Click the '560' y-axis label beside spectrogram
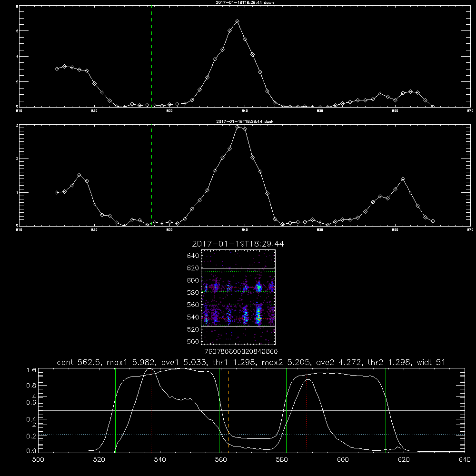This screenshot has width=476, height=476. (x=193, y=305)
